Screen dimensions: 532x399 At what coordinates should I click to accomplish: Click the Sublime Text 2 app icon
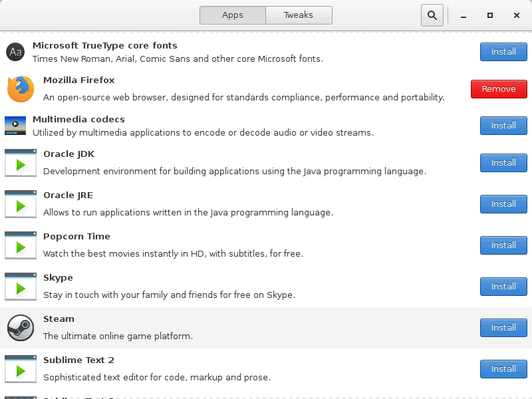coord(21,369)
